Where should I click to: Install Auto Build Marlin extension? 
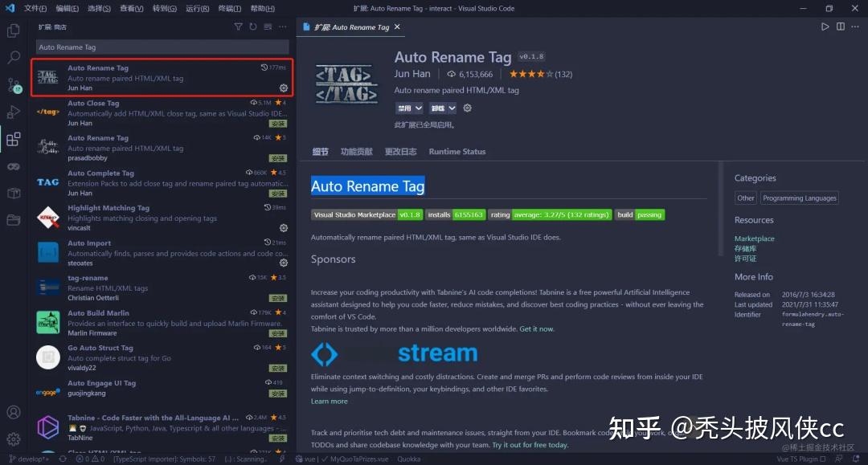tap(278, 333)
